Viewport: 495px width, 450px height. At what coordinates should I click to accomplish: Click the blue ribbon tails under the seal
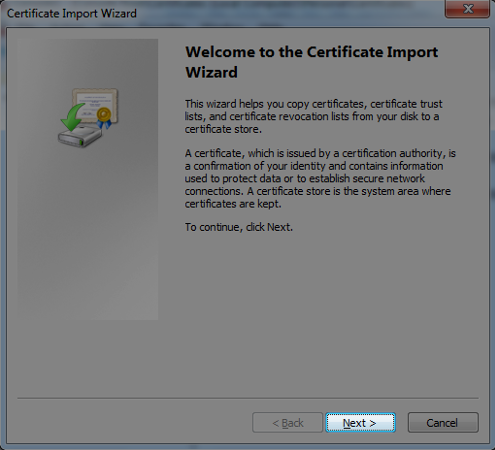(x=104, y=124)
